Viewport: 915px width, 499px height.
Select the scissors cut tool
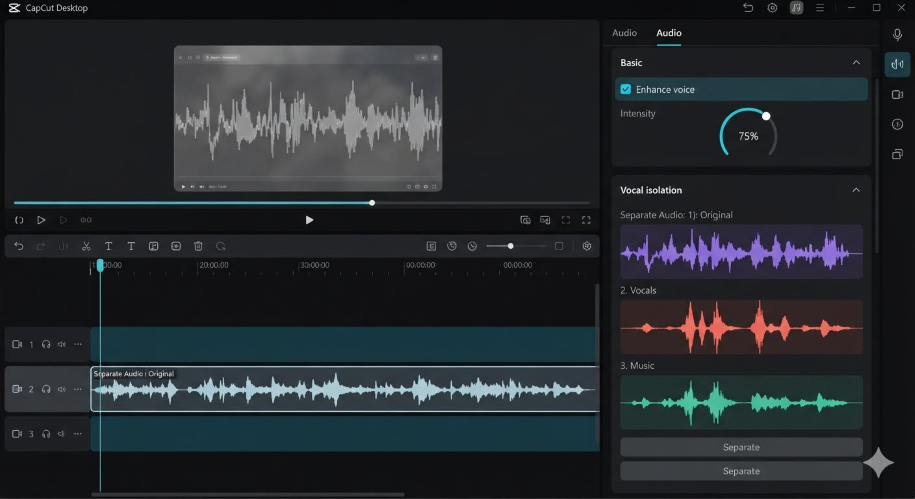point(86,246)
